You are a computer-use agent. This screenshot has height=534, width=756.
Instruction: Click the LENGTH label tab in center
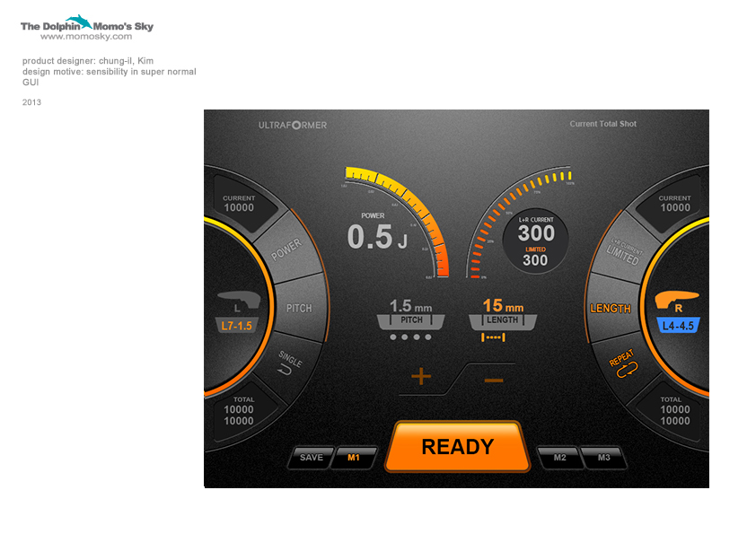pos(503,321)
